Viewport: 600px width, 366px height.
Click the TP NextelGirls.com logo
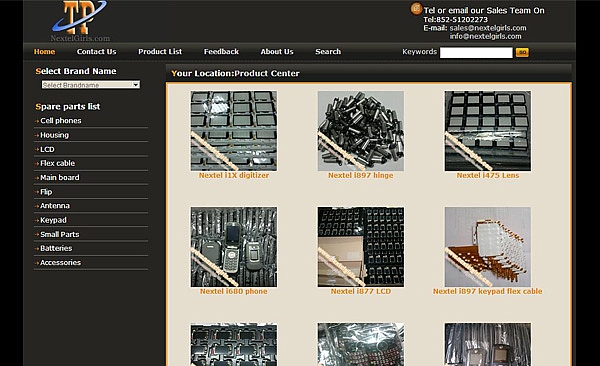coord(80,21)
